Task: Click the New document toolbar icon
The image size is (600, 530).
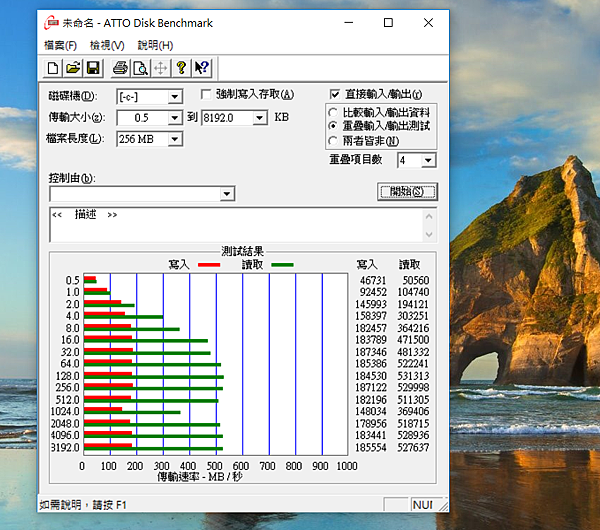Action: 53,68
